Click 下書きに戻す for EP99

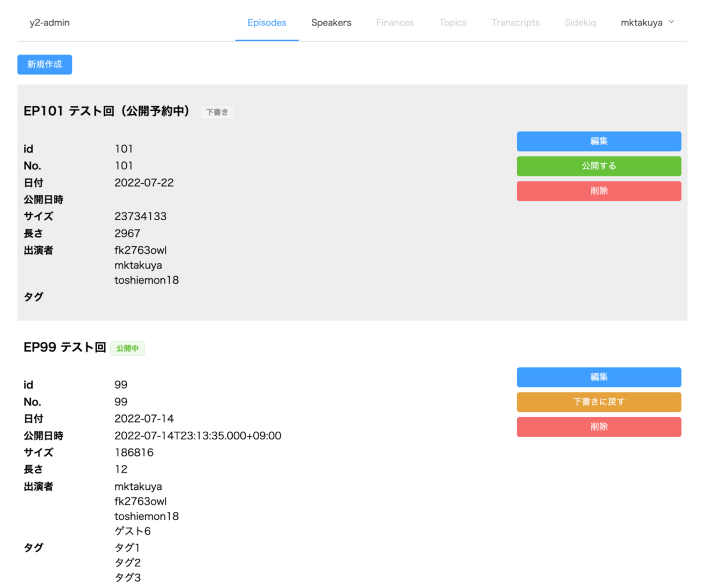pos(599,402)
